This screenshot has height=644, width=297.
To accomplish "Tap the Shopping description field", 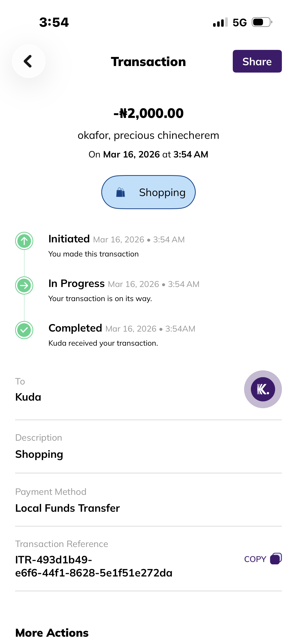I will coord(39,454).
